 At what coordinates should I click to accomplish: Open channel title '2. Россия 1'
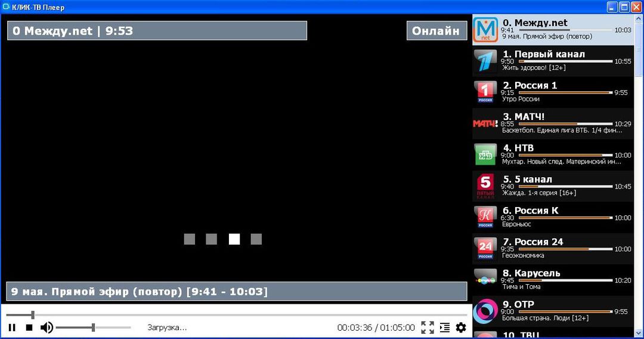tap(530, 85)
